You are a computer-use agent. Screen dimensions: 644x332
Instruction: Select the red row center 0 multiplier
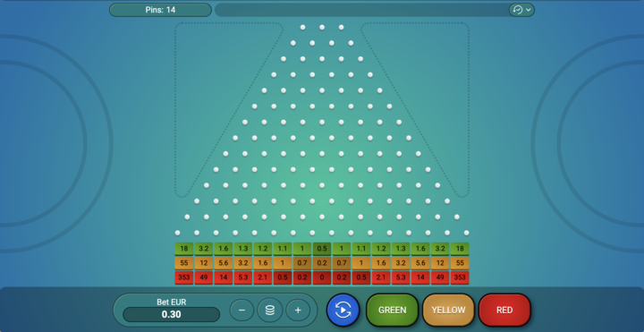pyautogui.click(x=322, y=277)
